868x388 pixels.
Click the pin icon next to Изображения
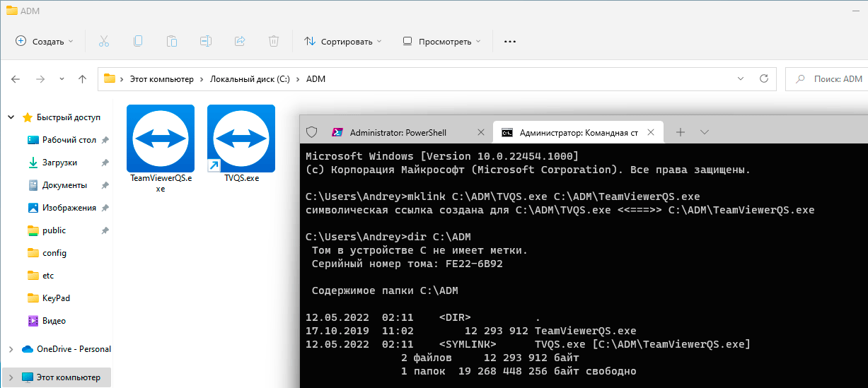pos(105,208)
